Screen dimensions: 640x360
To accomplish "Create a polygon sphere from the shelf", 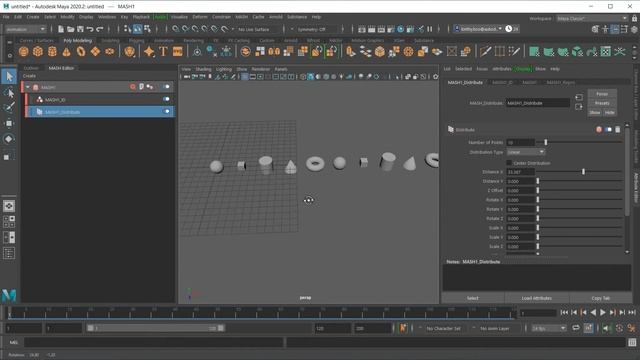I will [x=24, y=51].
